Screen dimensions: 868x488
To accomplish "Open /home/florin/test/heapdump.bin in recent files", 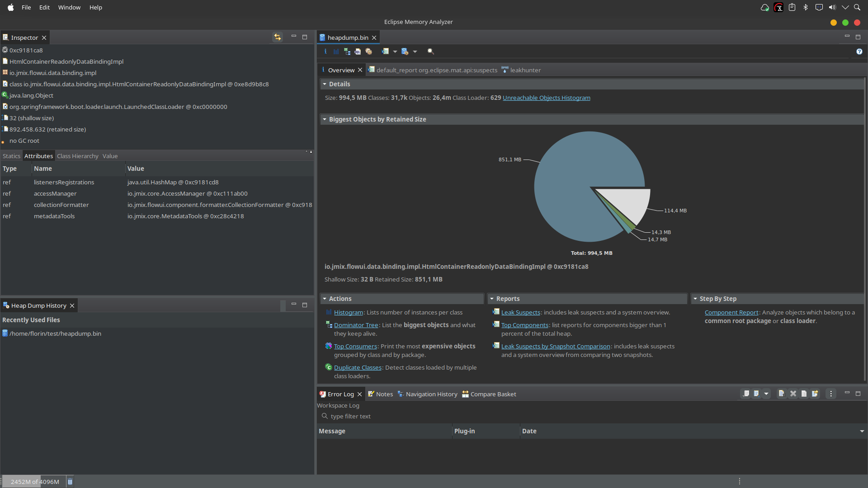I will click(x=55, y=333).
